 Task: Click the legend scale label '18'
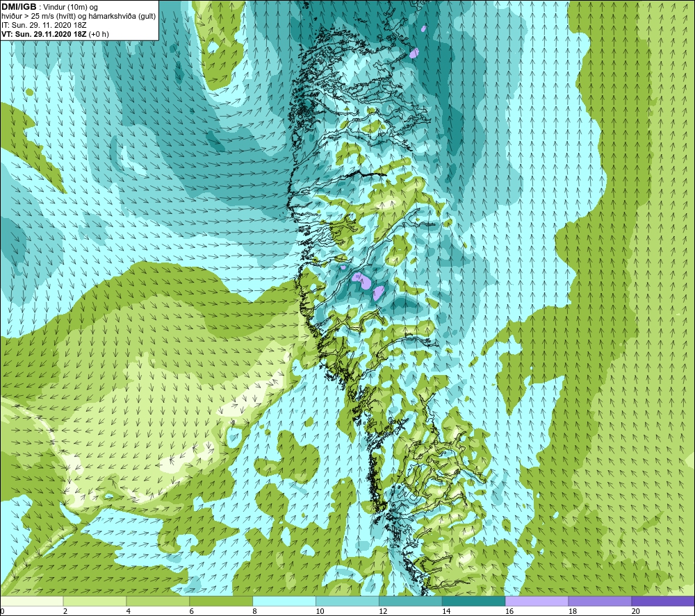coord(572,611)
